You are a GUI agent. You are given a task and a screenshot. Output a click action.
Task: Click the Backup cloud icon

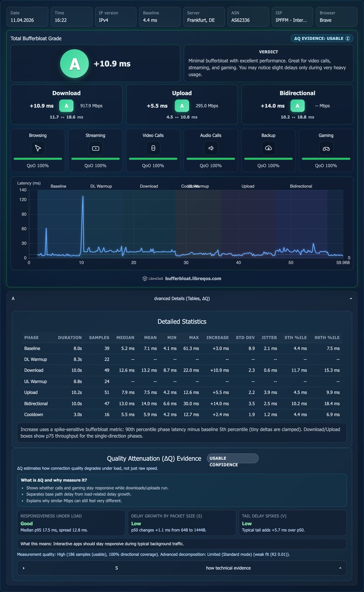coord(268,148)
